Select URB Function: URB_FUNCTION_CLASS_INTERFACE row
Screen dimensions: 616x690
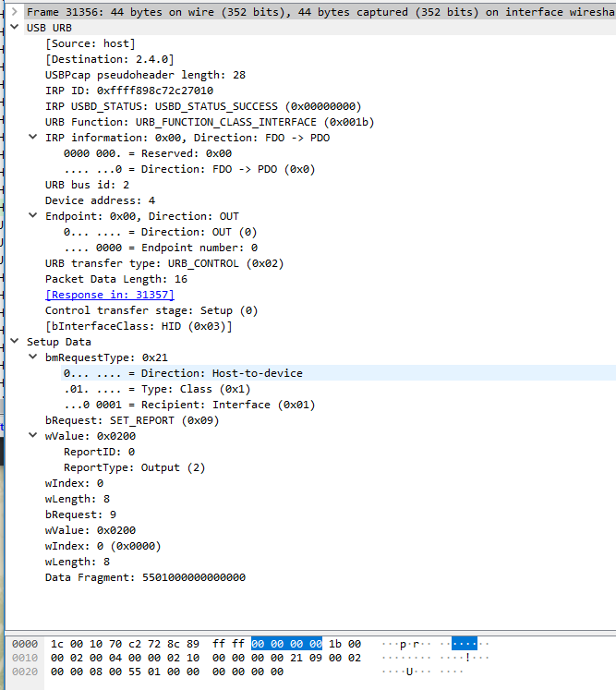click(210, 122)
